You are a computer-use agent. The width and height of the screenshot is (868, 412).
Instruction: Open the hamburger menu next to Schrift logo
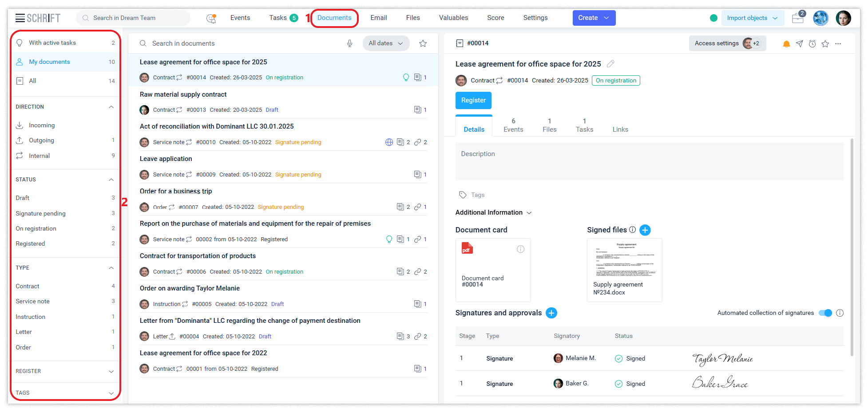click(20, 18)
